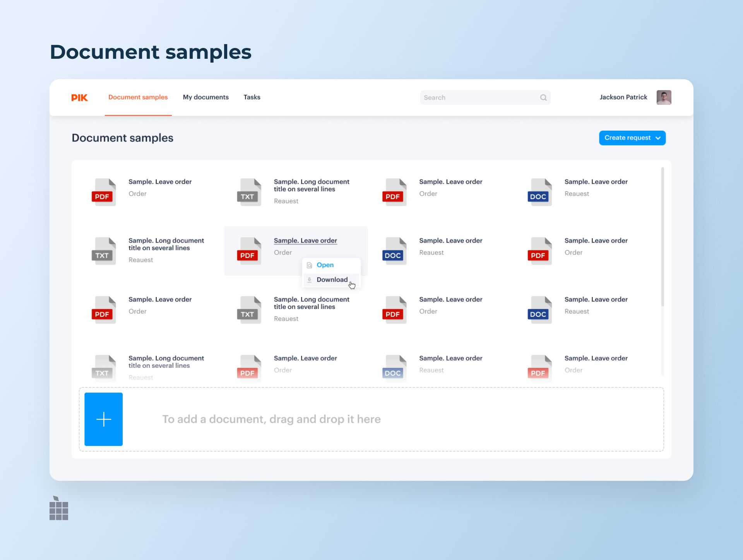
Task: Click the DOC icon in third row
Action: click(539, 309)
